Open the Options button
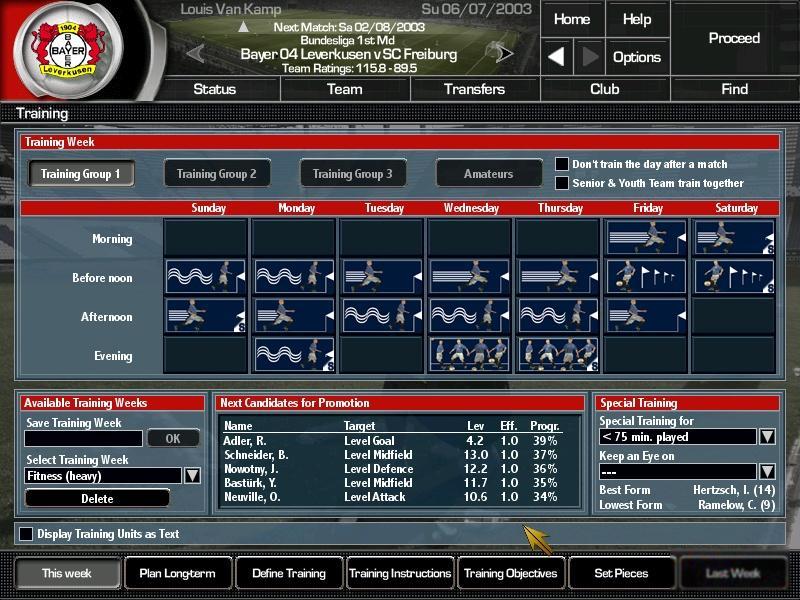The image size is (800, 600). click(637, 57)
